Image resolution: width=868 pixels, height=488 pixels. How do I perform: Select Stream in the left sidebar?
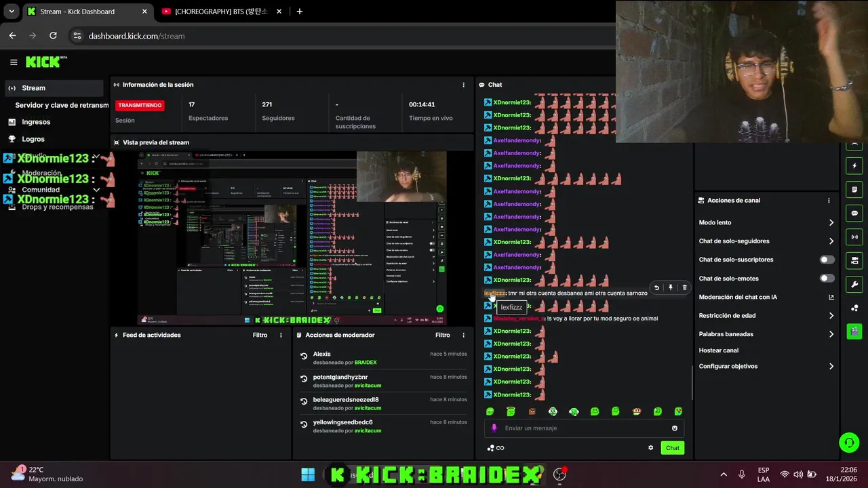tap(54, 88)
